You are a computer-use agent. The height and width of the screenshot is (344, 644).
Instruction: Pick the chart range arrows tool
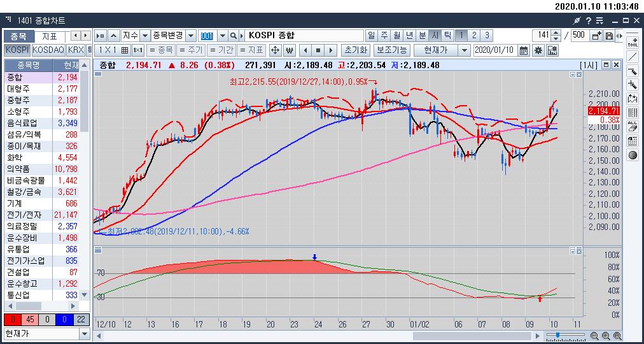(x=633, y=99)
